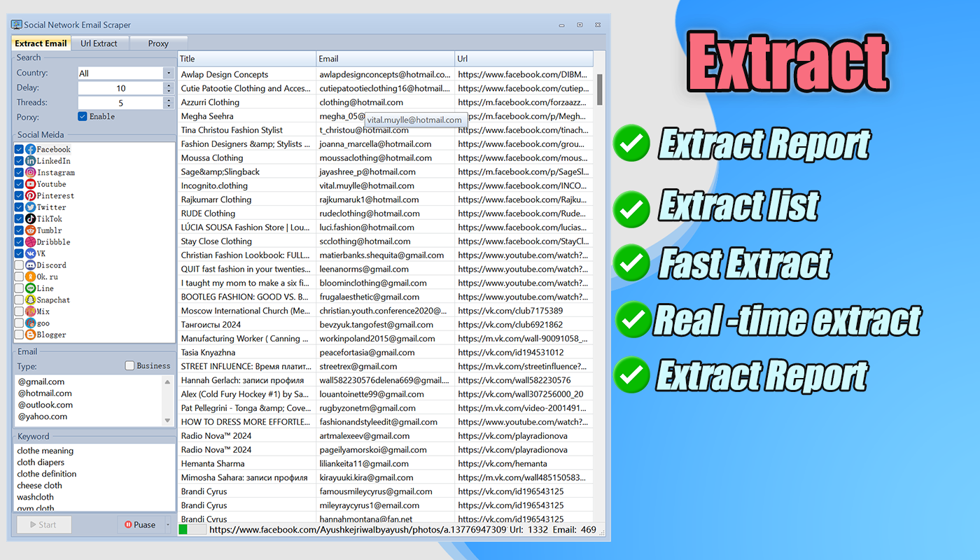
Task: Click the Start button
Action: (43, 524)
